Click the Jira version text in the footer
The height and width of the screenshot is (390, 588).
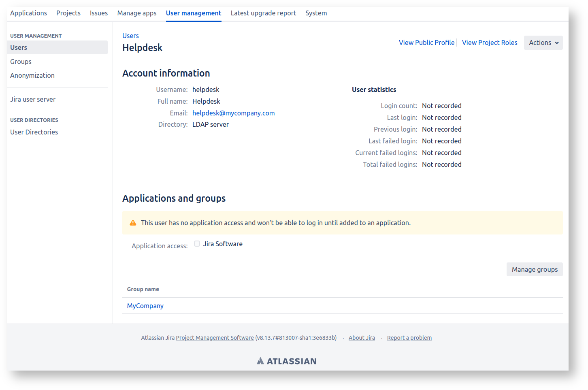pos(296,338)
